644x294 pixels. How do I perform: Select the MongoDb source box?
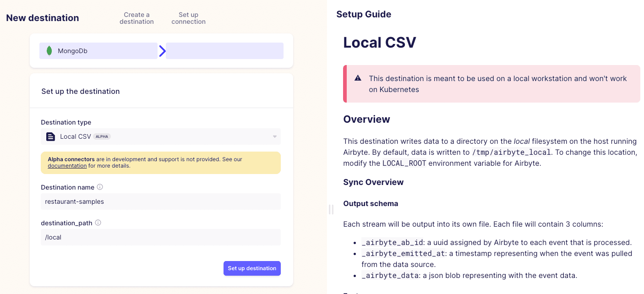(98, 51)
